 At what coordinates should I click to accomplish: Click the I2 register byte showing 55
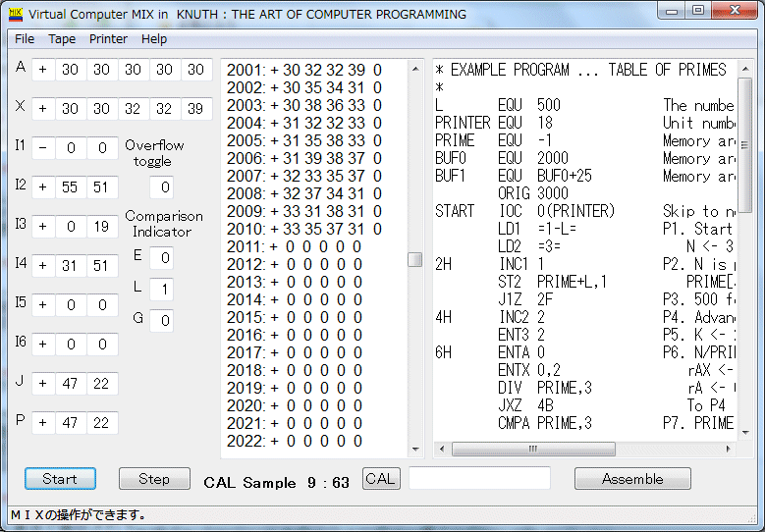pos(71,187)
